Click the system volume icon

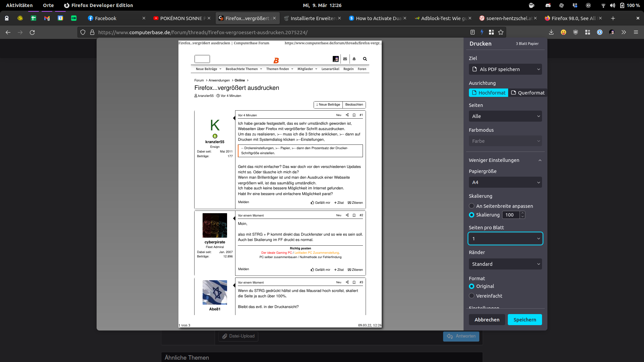coord(612,5)
